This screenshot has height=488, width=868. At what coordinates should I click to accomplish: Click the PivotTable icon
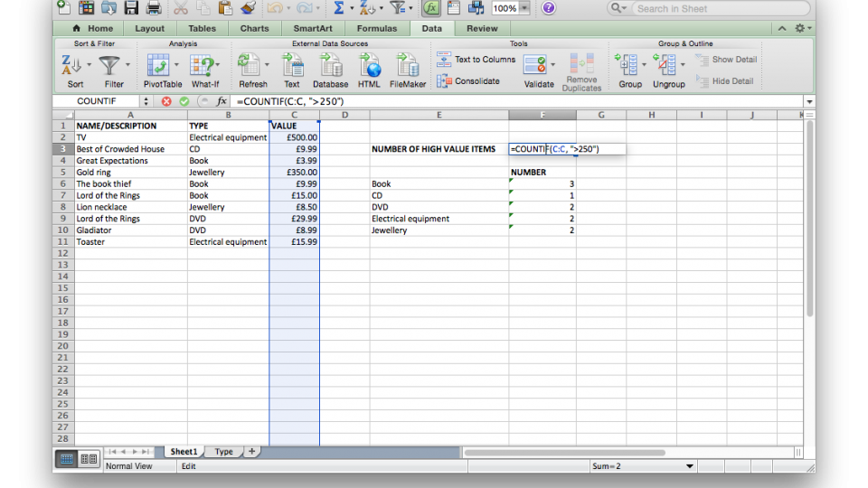tap(159, 65)
